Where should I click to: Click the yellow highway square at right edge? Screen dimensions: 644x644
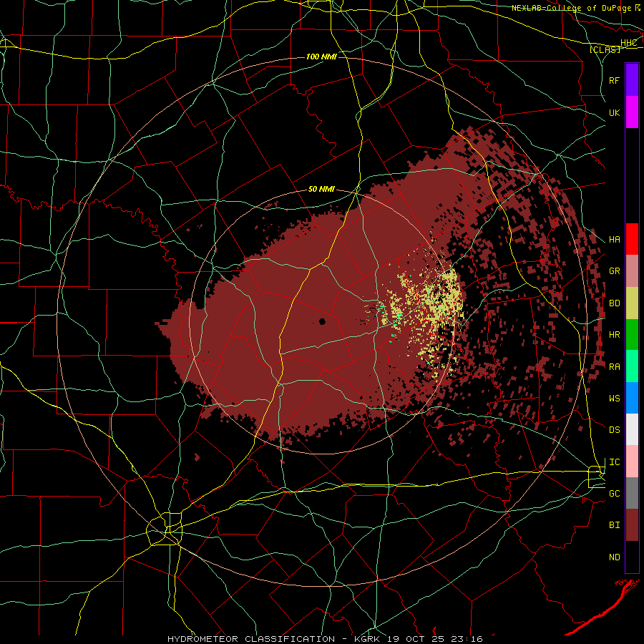(597, 477)
